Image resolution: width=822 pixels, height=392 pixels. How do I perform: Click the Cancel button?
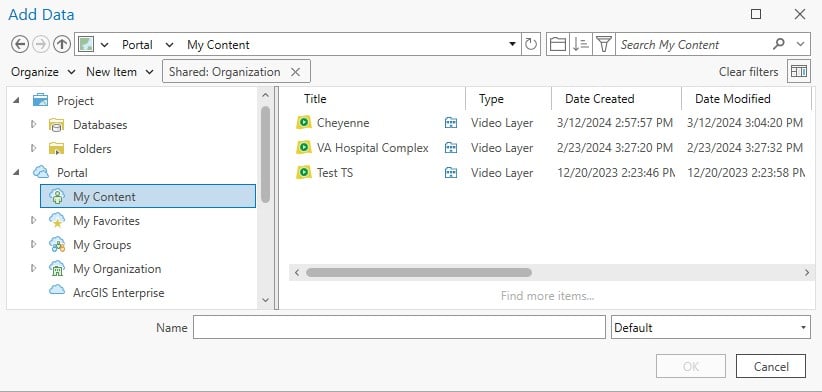pos(771,366)
